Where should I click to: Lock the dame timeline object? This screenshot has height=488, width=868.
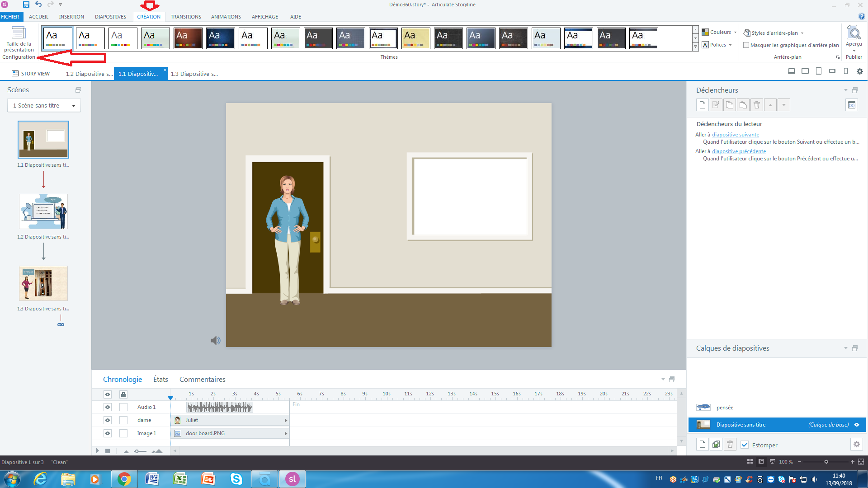tap(123, 420)
